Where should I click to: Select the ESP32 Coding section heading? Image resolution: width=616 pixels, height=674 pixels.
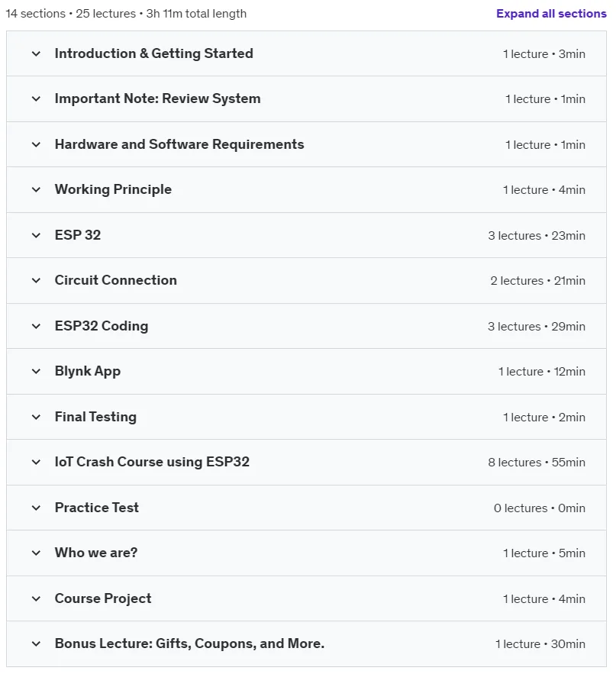102,326
